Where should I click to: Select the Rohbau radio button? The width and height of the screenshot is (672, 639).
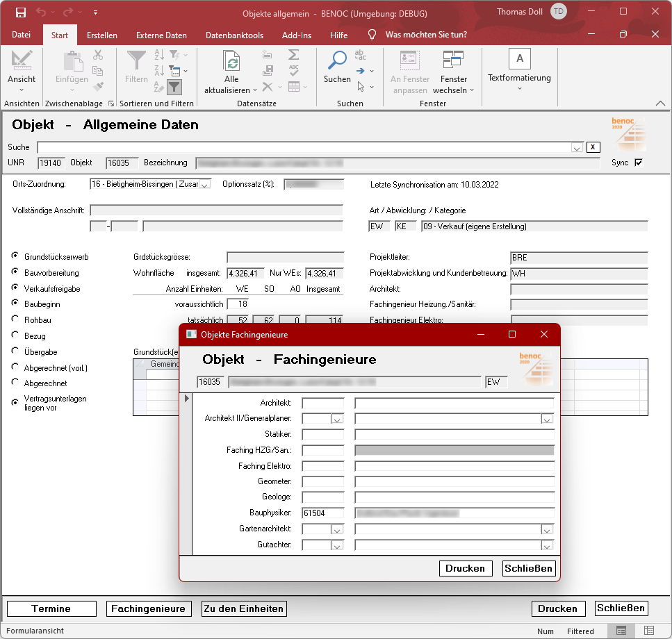15,319
